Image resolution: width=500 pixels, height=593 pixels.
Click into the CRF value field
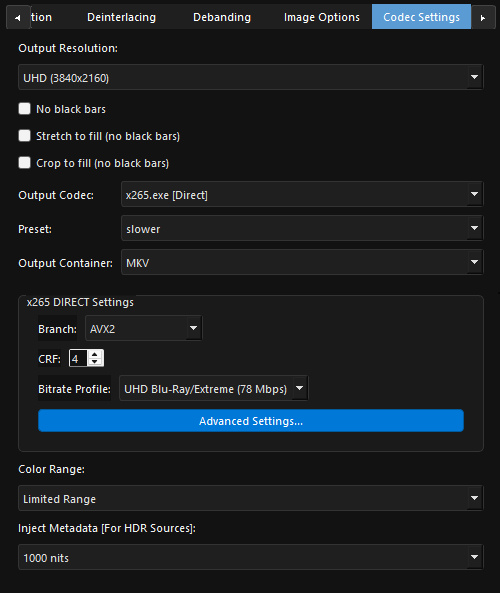pyautogui.click(x=78, y=358)
